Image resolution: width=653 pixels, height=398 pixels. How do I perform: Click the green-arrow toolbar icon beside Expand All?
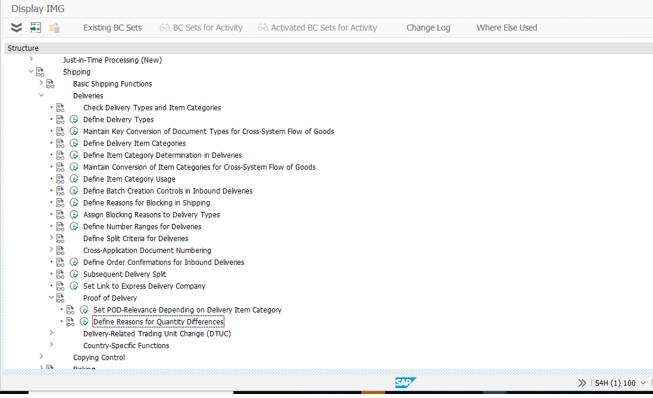click(35, 28)
